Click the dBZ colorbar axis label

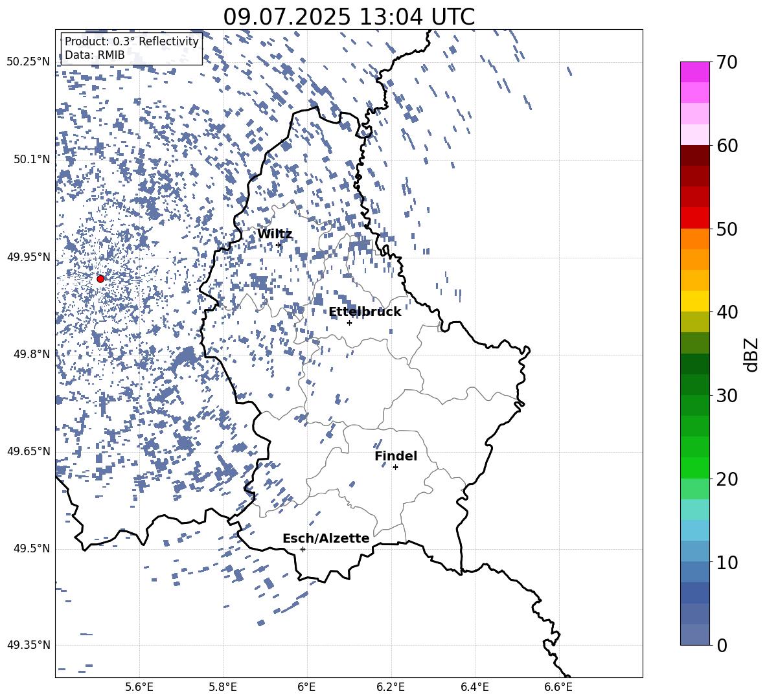[x=751, y=354]
